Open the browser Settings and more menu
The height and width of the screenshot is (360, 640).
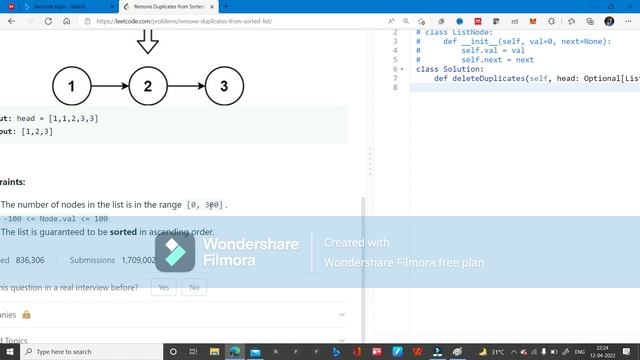coord(628,21)
